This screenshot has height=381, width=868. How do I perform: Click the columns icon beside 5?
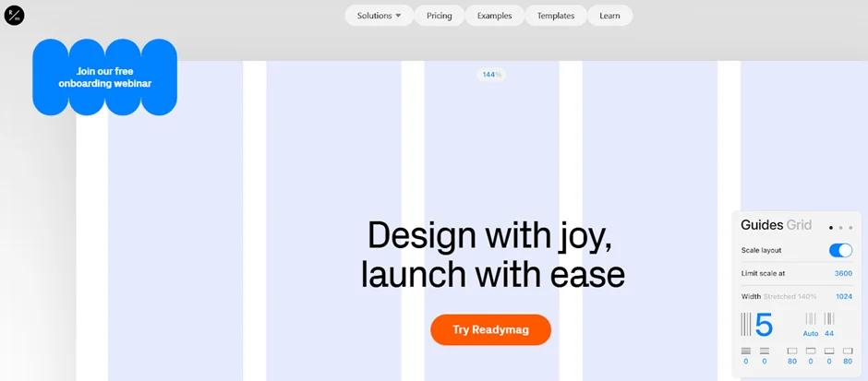point(746,324)
